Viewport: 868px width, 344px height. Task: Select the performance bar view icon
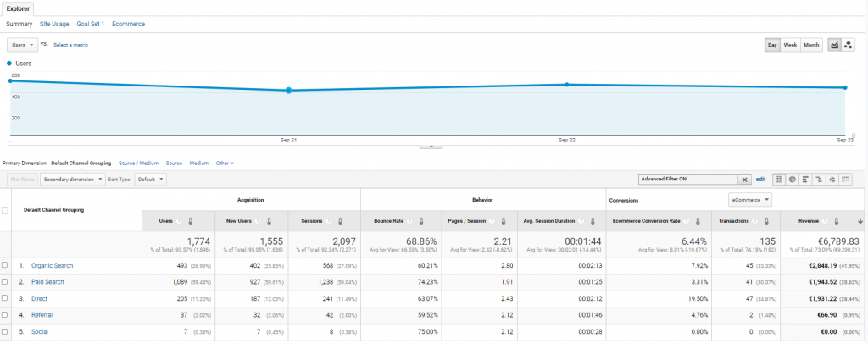point(805,180)
